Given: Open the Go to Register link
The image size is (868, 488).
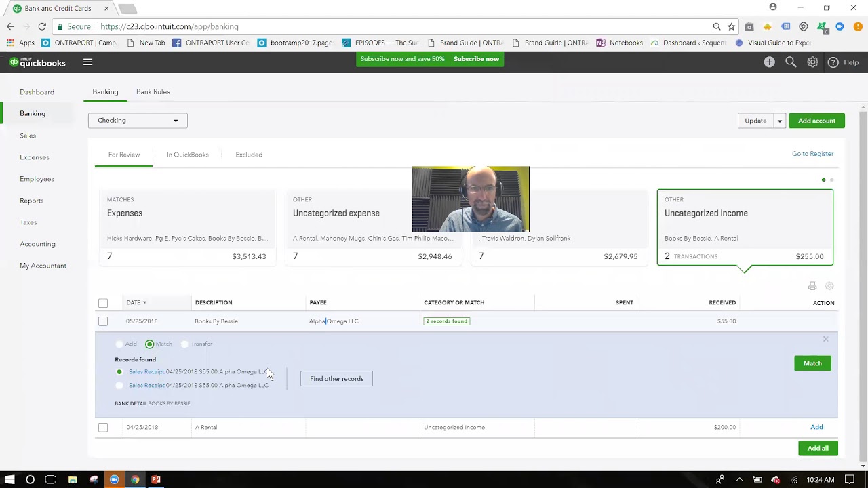Looking at the screenshot, I should (x=812, y=154).
